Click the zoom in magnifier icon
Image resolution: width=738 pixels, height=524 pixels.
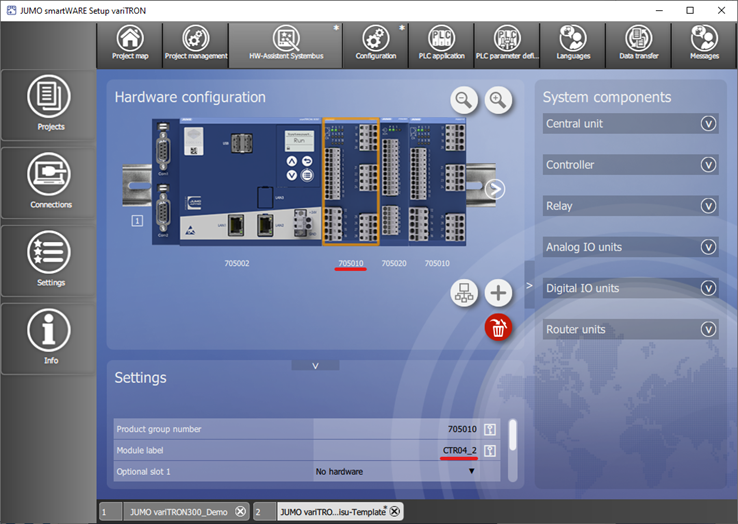coord(498,99)
